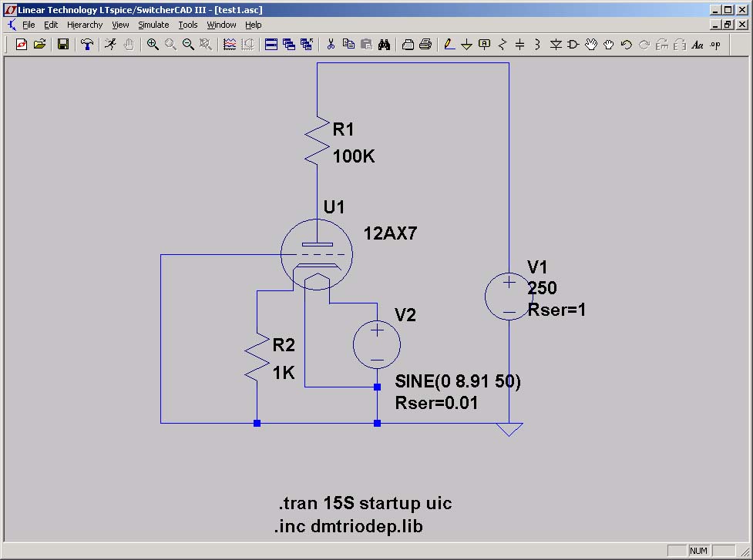Click the 100K resistor value
The image size is (753, 560).
(354, 156)
